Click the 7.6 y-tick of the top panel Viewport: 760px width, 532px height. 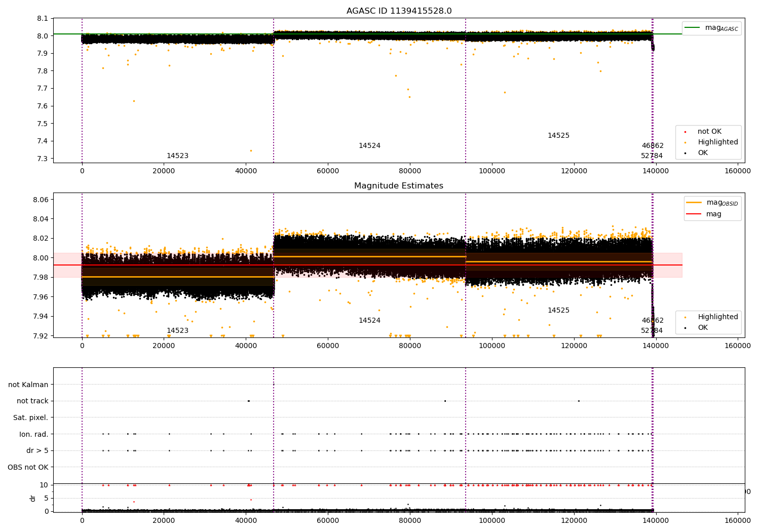[x=43, y=106]
